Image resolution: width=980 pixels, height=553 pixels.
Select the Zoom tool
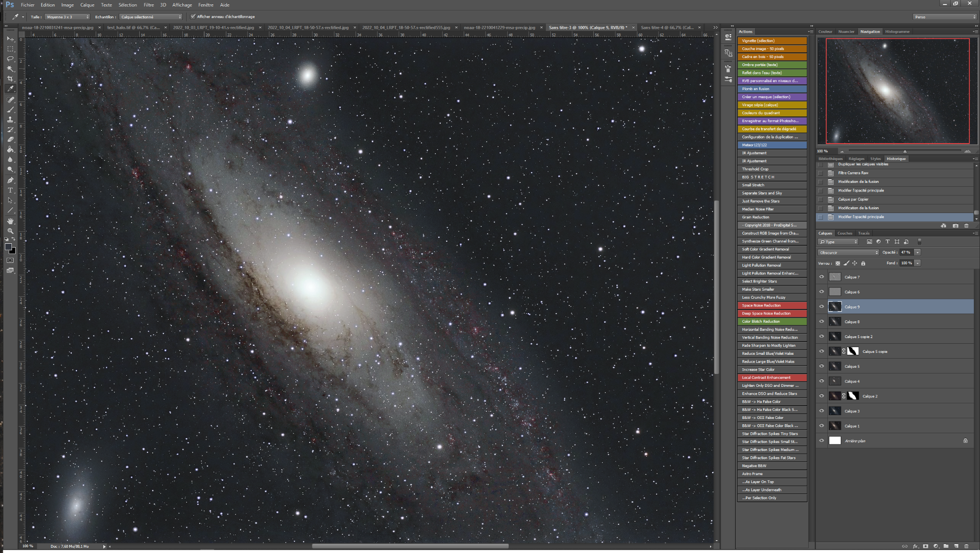tap(10, 231)
